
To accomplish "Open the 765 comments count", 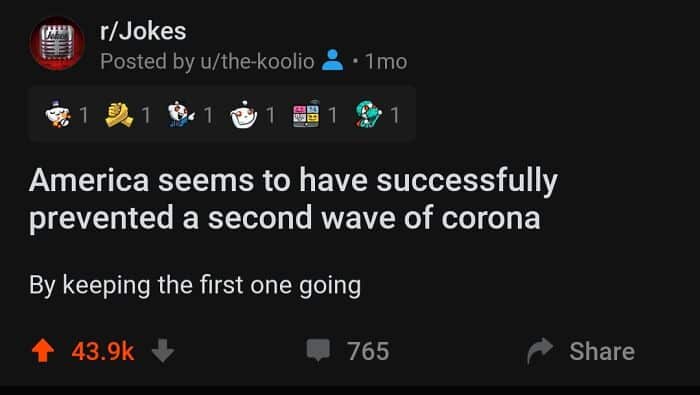I will click(368, 351).
